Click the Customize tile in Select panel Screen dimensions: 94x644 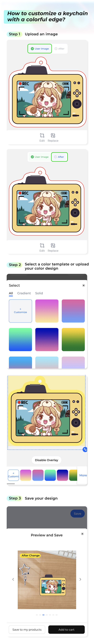[20, 311]
